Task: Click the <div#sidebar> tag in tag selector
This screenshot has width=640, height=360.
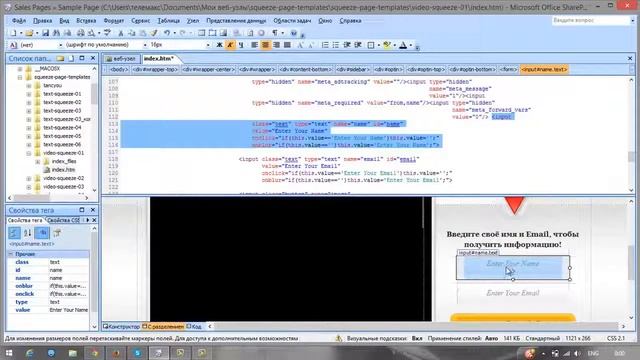Action: coord(353,69)
